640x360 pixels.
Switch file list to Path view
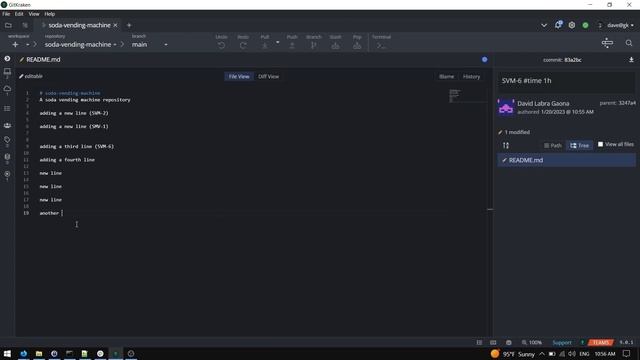pos(553,145)
